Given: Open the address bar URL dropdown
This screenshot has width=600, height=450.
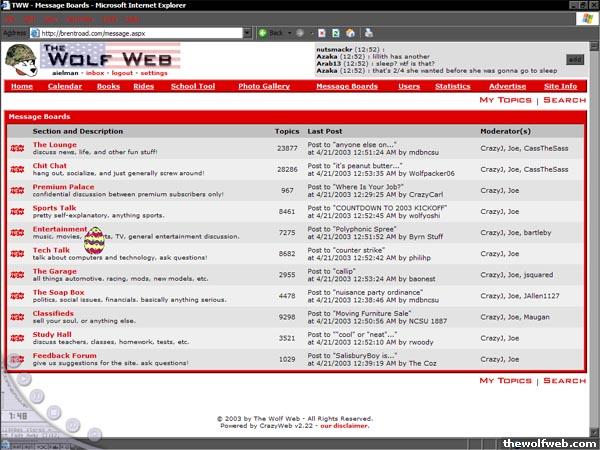Looking at the screenshot, I should (245, 33).
